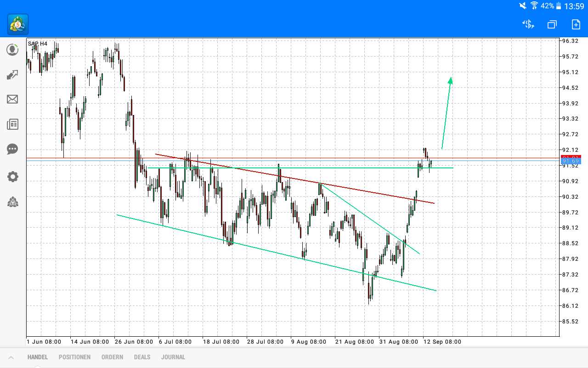Image resolution: width=588 pixels, height=368 pixels.
Task: Switch to the POSITIONEN tab
Action: pos(74,357)
